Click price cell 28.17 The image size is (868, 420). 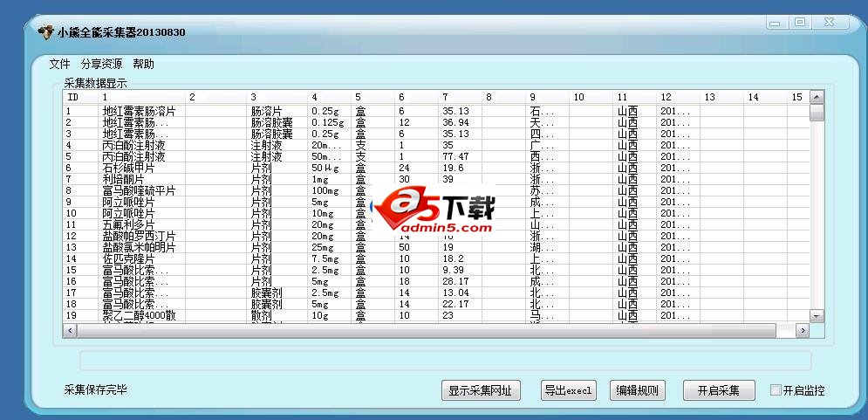click(455, 281)
